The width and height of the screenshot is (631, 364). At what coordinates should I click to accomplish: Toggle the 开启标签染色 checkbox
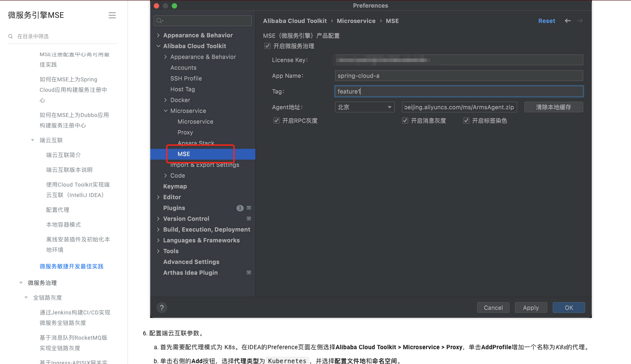pos(467,120)
